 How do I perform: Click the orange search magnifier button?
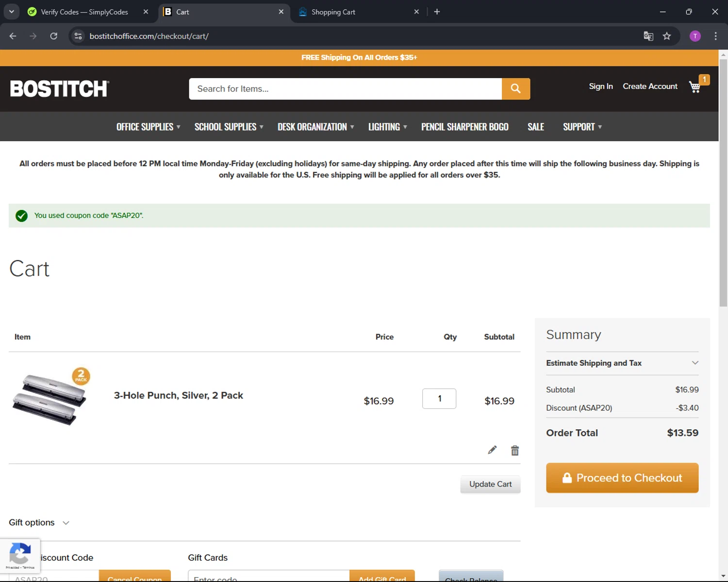(x=516, y=89)
